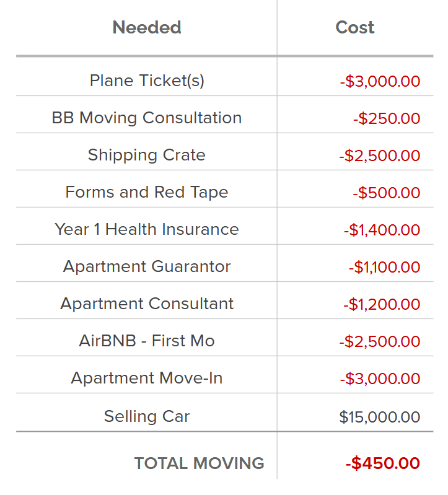The image size is (448, 495).
Task: Select the -$3,000.00 Plane Ticket cost
Action: tap(380, 81)
